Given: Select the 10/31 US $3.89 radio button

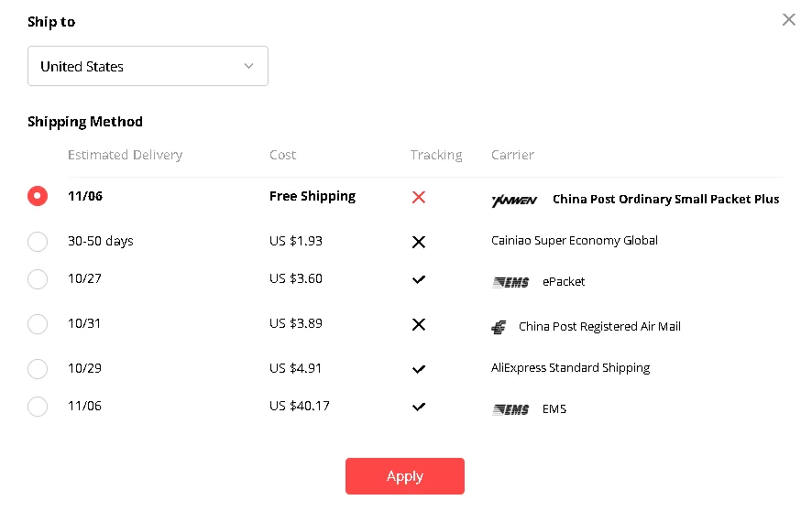Looking at the screenshot, I should tap(38, 324).
